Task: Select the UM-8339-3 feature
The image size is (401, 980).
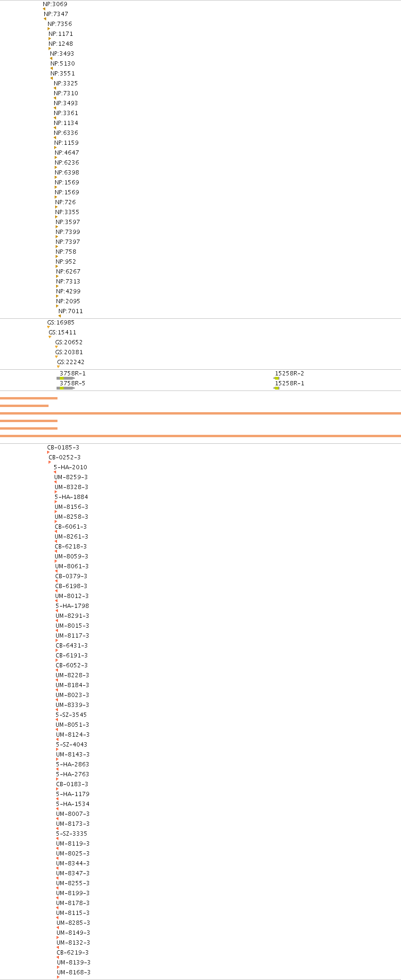Action: [x=72, y=705]
